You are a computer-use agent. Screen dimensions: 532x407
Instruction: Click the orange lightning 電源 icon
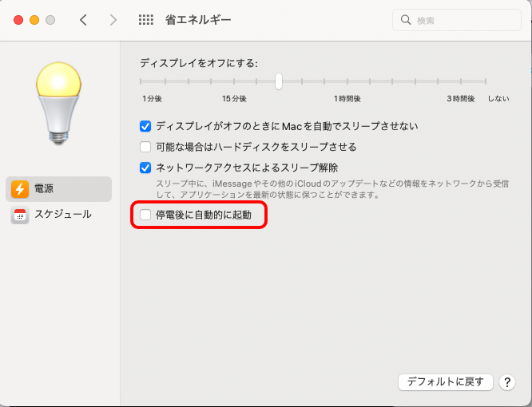tap(20, 189)
